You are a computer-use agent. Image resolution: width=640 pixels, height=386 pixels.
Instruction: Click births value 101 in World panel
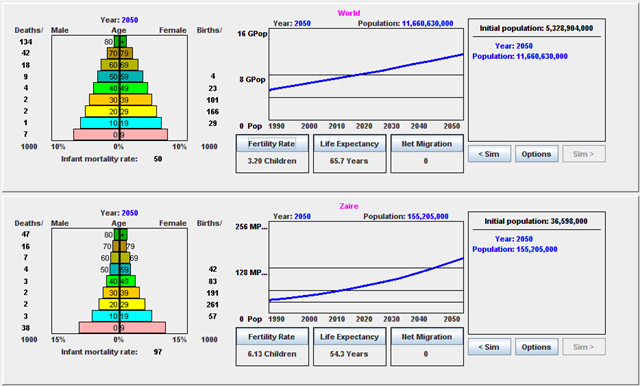click(213, 100)
